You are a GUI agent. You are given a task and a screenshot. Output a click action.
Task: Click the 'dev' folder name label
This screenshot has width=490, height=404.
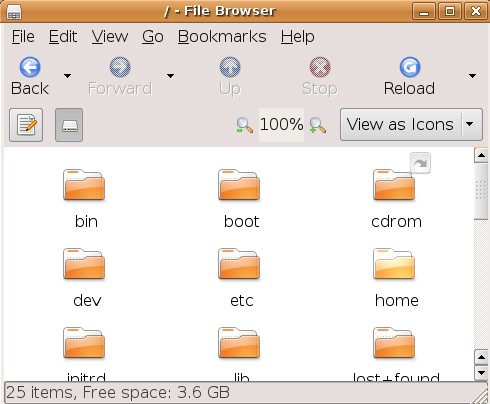(x=87, y=300)
